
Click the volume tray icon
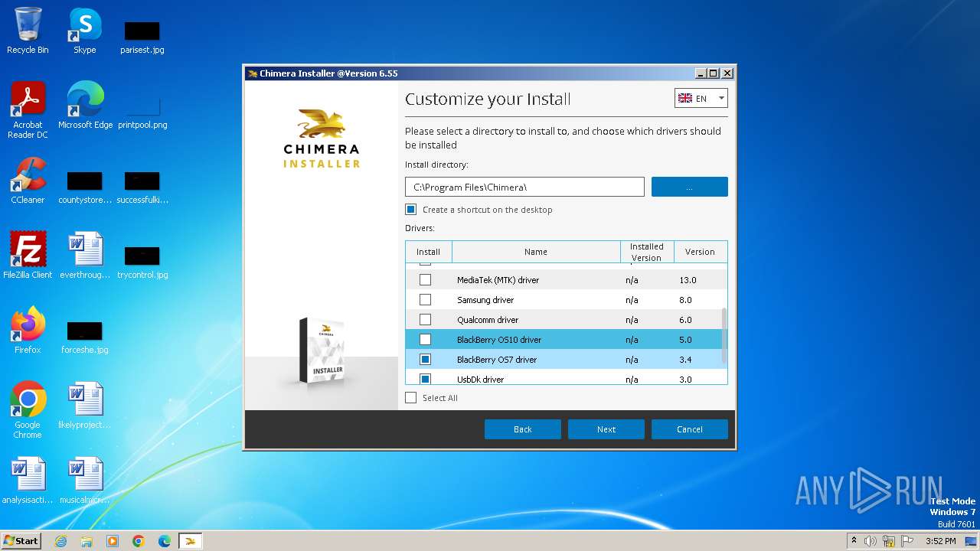871,541
